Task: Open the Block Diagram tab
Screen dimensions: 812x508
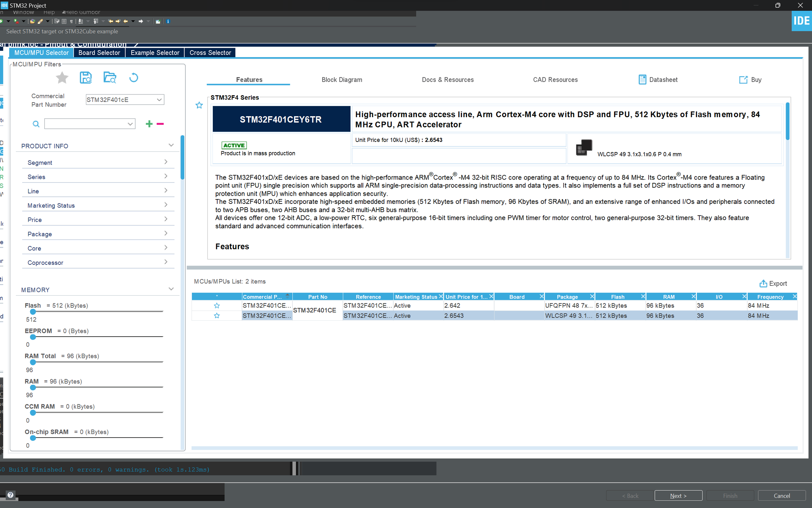Action: pos(342,80)
